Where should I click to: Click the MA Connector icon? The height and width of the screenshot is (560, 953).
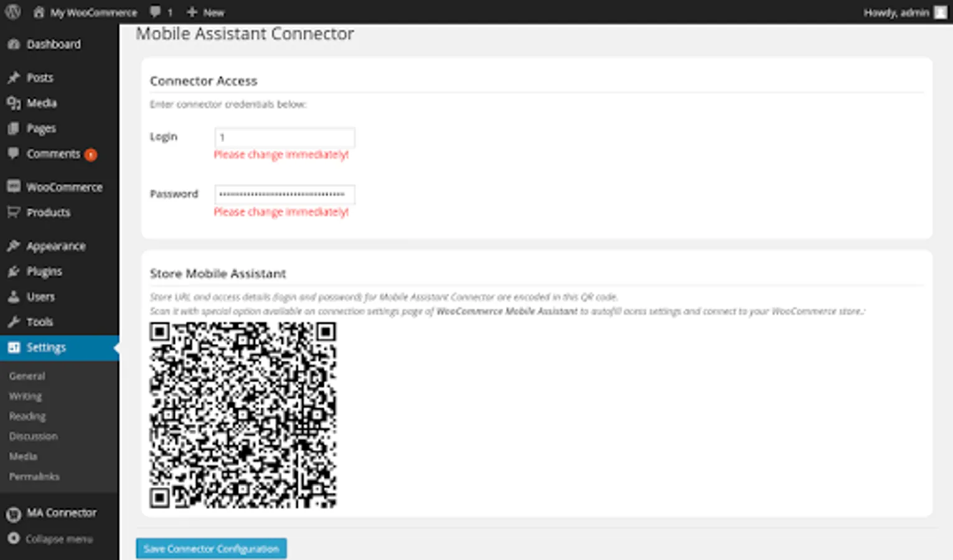[14, 513]
